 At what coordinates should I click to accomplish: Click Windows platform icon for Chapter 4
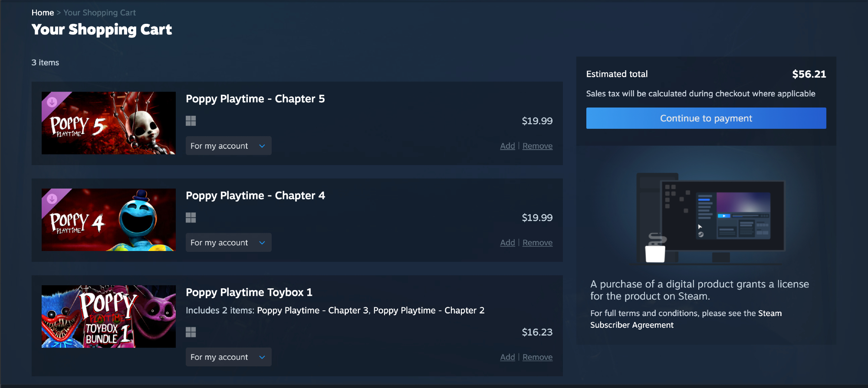pyautogui.click(x=191, y=217)
